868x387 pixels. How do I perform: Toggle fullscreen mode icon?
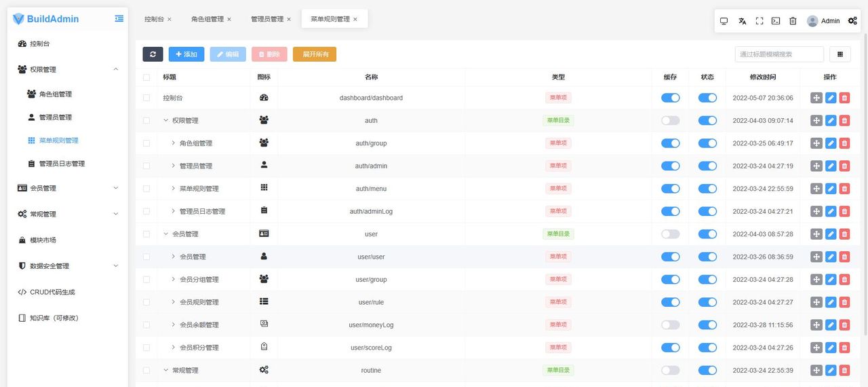pos(759,21)
